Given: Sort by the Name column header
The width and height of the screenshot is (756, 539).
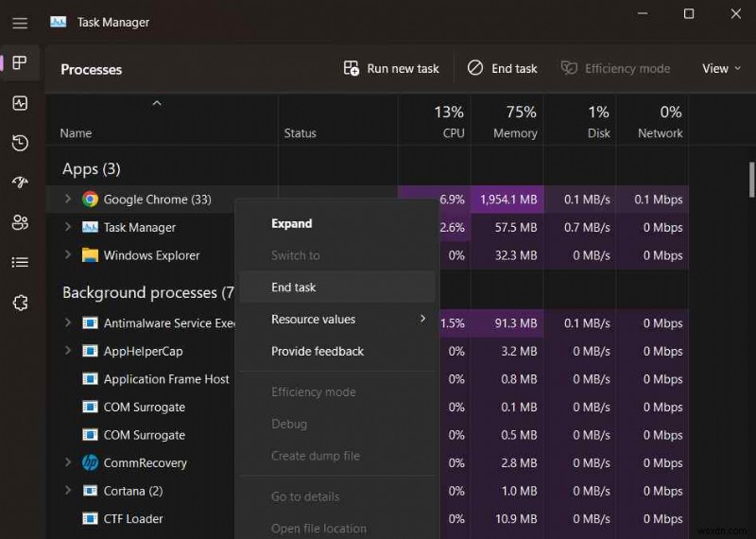Looking at the screenshot, I should (x=76, y=133).
